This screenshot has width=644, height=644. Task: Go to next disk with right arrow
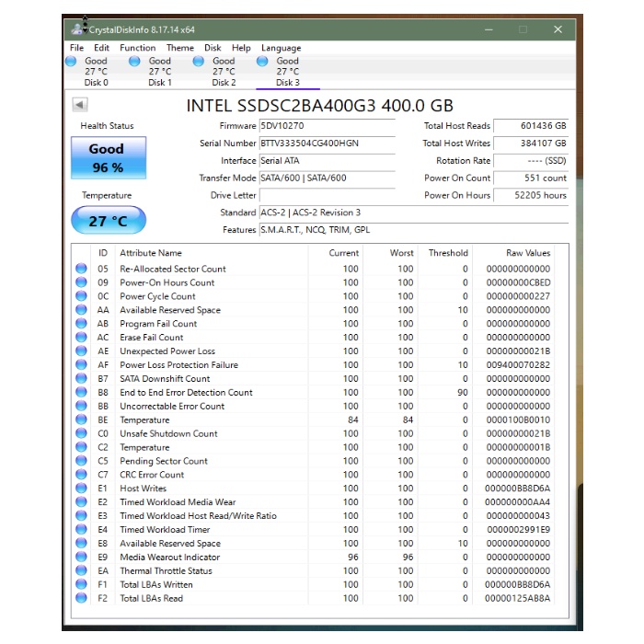coord(564,104)
